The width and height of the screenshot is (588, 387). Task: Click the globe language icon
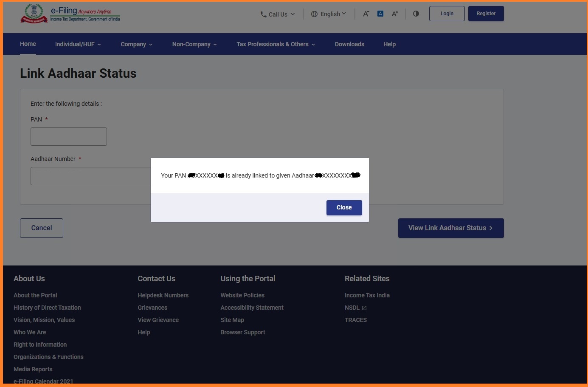click(x=314, y=14)
